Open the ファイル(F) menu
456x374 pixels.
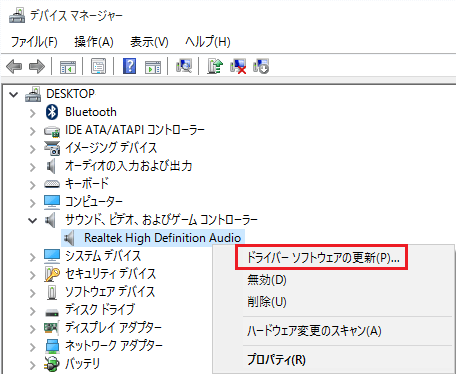[34, 42]
